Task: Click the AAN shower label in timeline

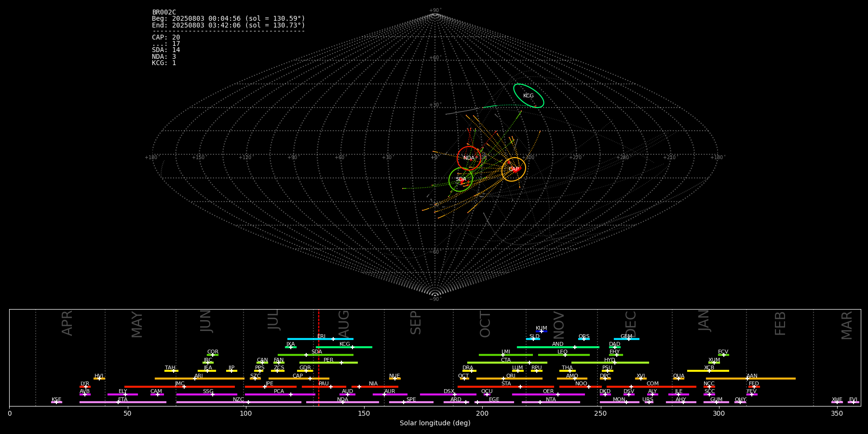Action: pyautogui.click(x=752, y=376)
